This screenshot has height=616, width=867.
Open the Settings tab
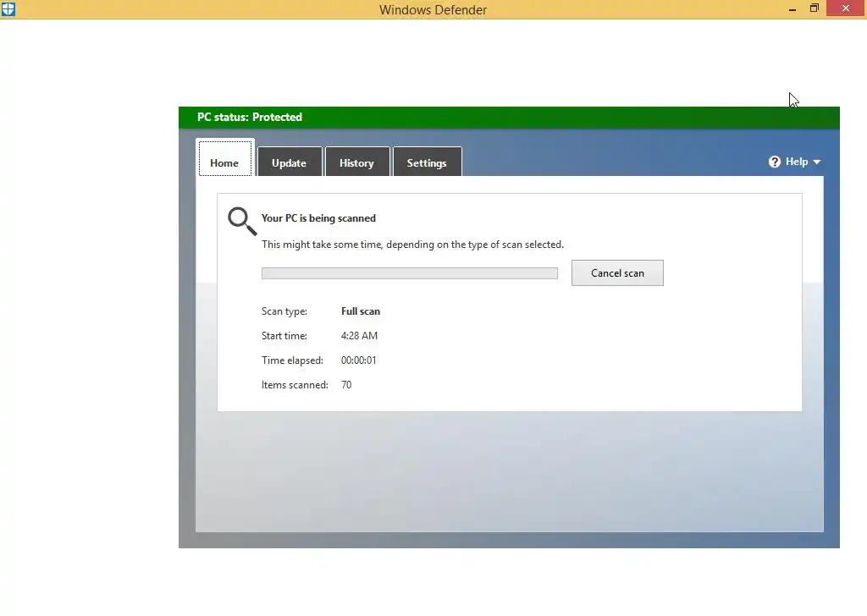tap(427, 162)
